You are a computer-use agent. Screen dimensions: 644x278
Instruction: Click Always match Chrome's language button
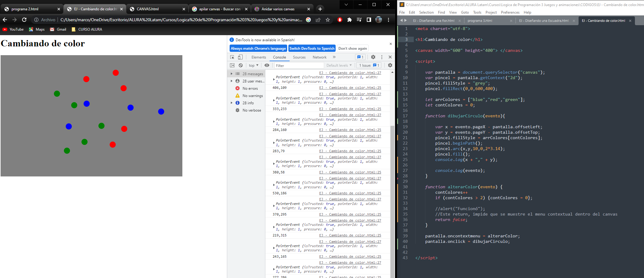pos(258,49)
